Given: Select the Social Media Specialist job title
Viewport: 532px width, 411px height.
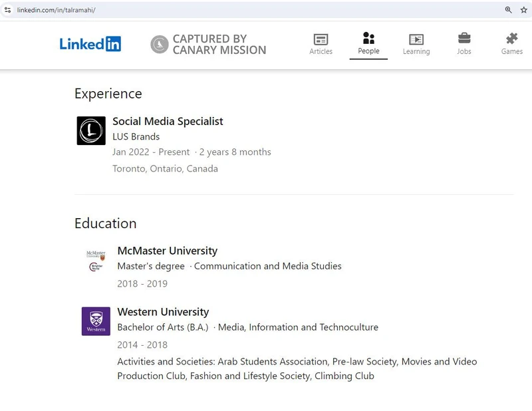Looking at the screenshot, I should click(x=167, y=121).
